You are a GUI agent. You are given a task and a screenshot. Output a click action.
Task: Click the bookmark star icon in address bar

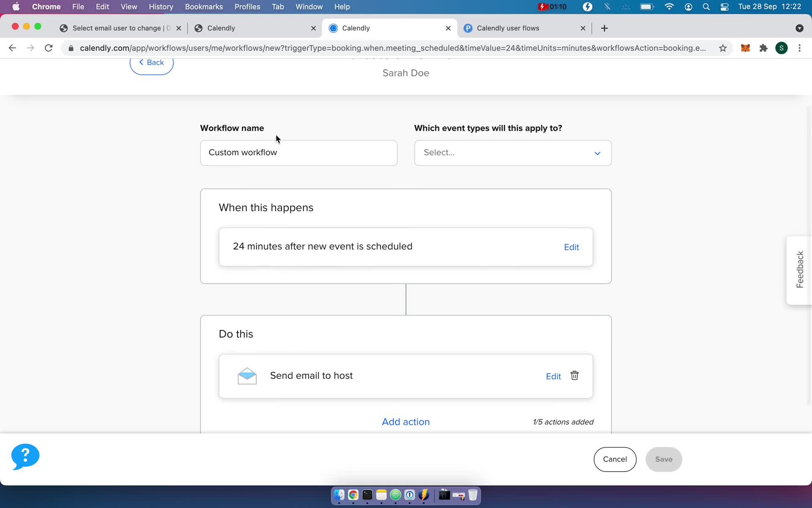point(723,48)
